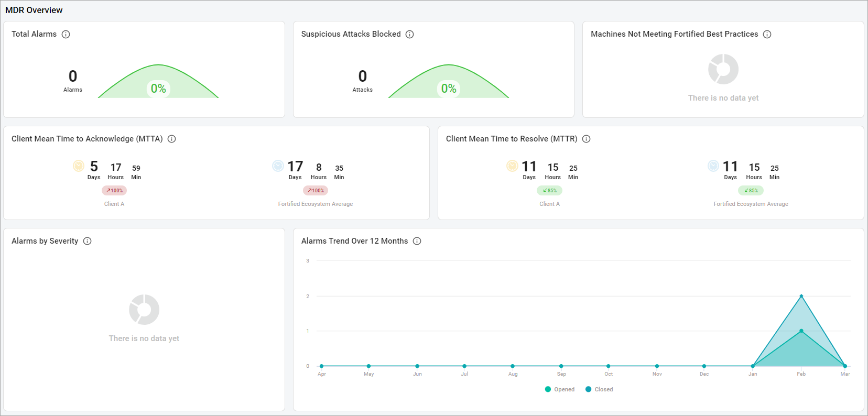Click the info icon beside Total Alarms
868x416 pixels.
tap(66, 35)
